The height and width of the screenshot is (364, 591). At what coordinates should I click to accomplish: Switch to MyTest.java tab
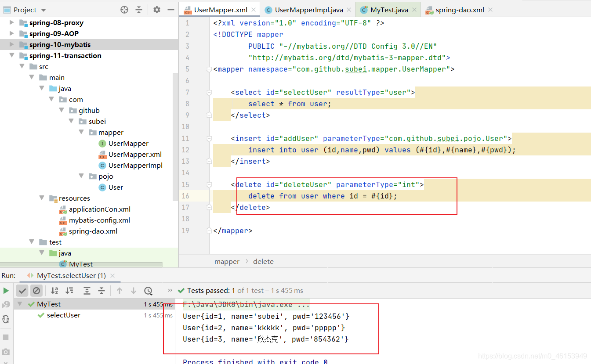pyautogui.click(x=389, y=10)
